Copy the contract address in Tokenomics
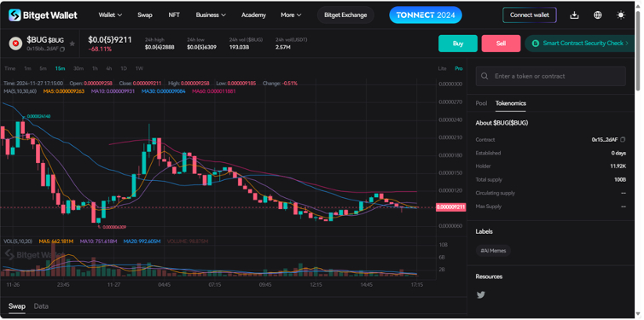 click(x=623, y=140)
